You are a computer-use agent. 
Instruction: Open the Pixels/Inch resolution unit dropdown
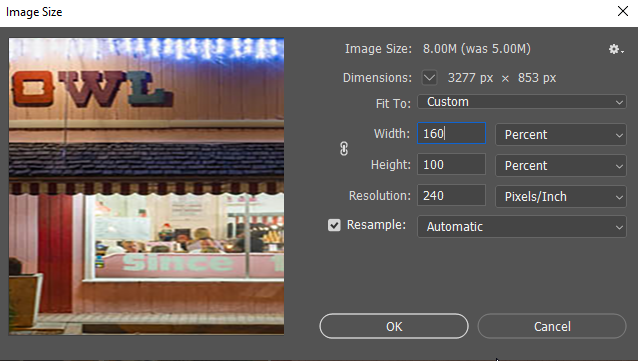click(561, 197)
